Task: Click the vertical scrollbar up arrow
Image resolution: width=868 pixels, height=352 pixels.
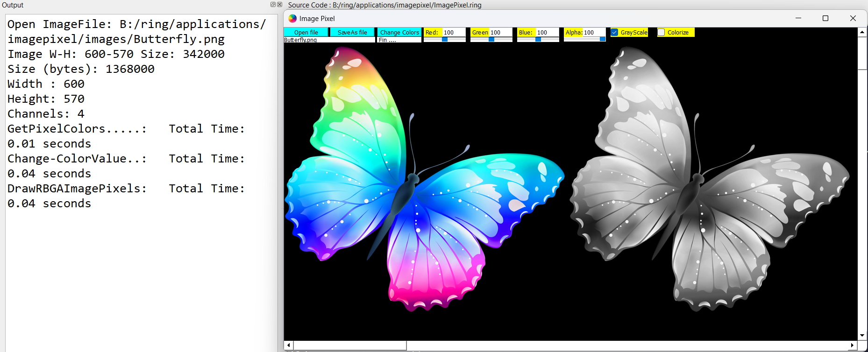Action: [x=862, y=32]
